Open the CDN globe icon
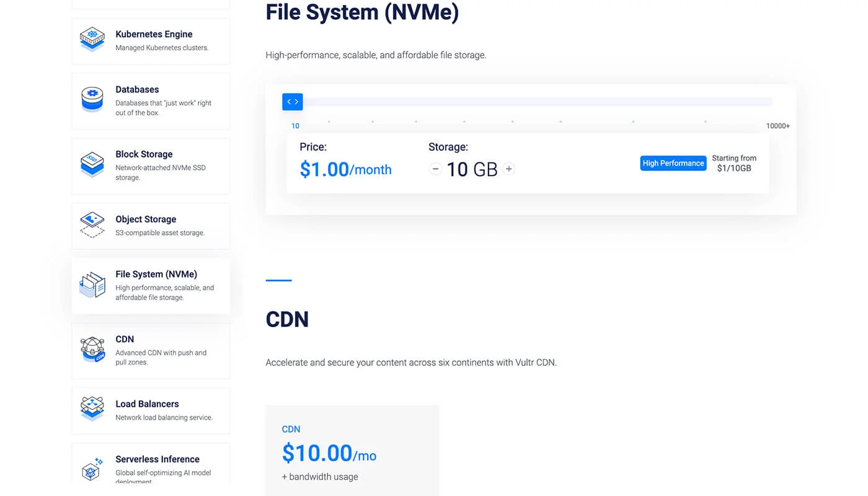This screenshot has height=496, width=868. coord(92,350)
